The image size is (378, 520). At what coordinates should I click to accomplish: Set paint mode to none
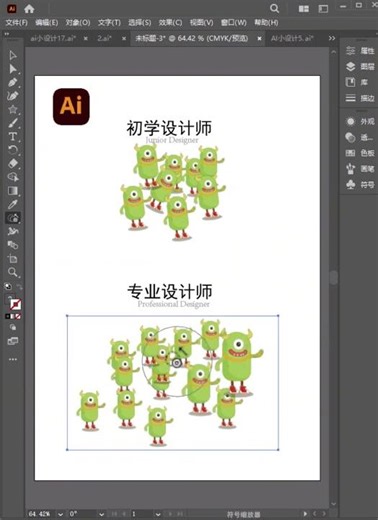[18, 316]
